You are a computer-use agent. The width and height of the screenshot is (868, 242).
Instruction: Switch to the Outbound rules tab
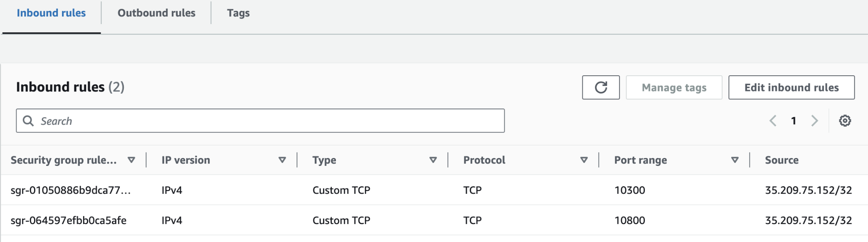(156, 13)
